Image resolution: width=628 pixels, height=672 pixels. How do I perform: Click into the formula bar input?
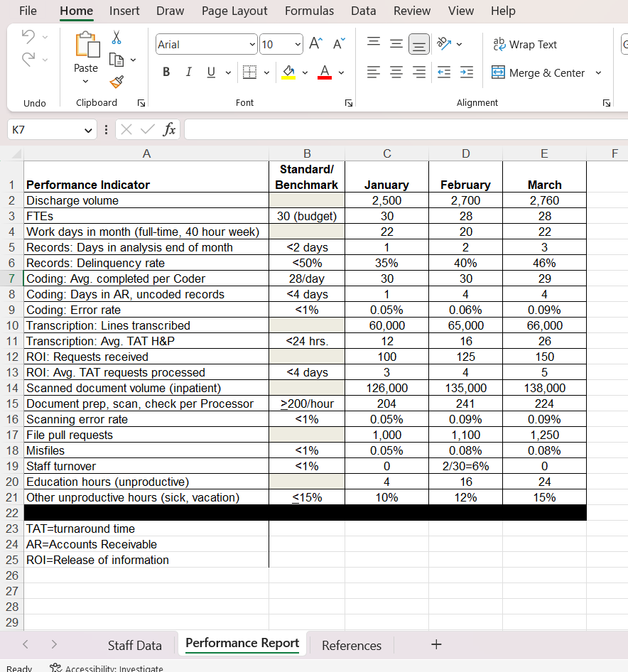click(406, 129)
